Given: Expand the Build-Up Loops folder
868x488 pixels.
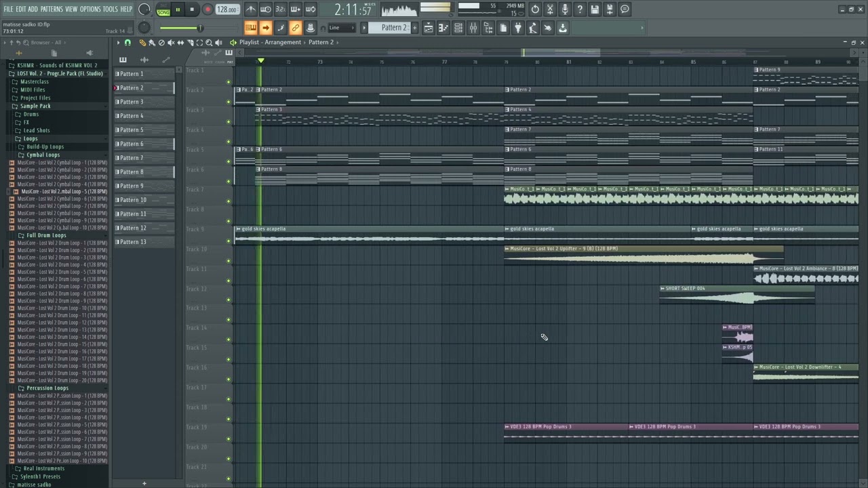Looking at the screenshot, I should point(45,147).
